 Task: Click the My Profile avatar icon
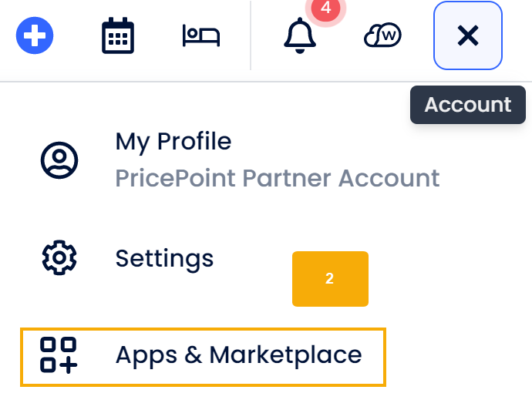coord(59,160)
